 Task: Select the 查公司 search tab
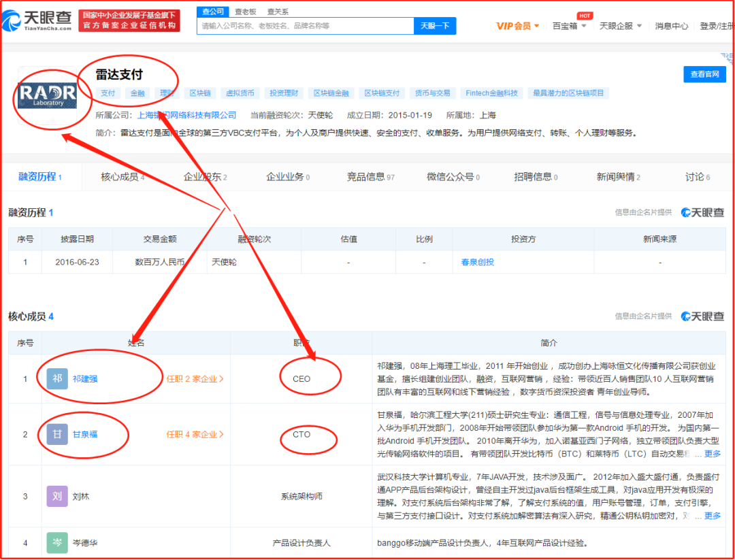point(213,12)
